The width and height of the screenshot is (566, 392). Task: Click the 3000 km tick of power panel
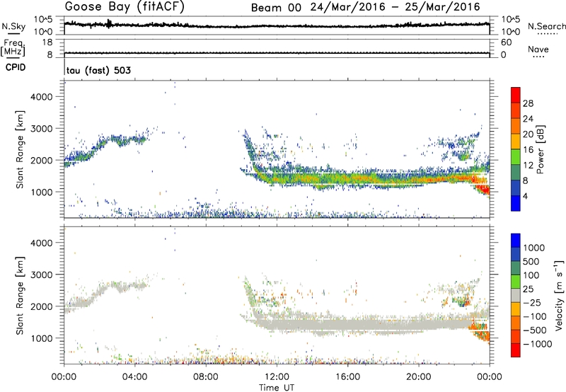click(x=42, y=129)
